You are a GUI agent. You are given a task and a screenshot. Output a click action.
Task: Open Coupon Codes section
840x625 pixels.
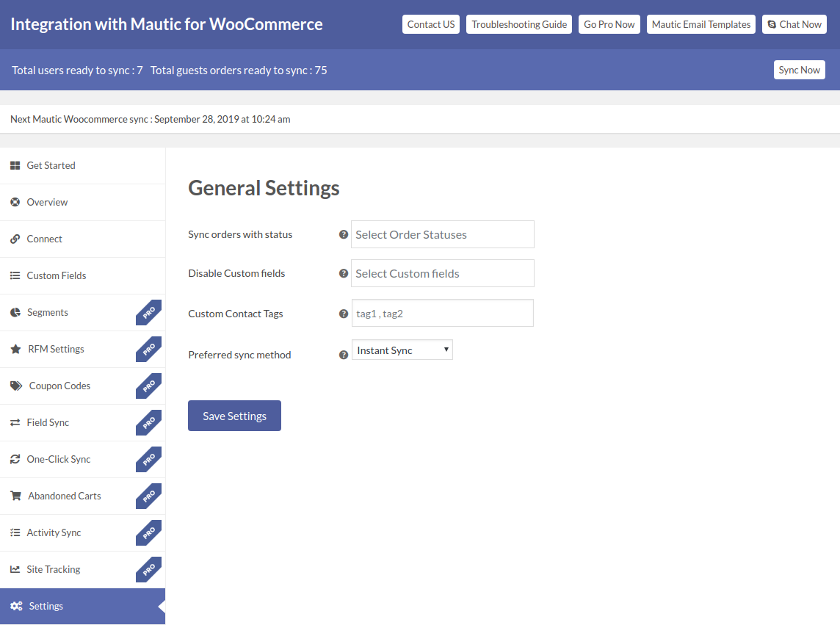82,386
